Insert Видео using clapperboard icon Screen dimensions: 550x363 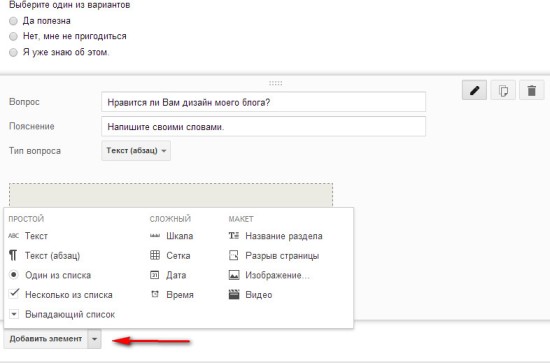(234, 294)
